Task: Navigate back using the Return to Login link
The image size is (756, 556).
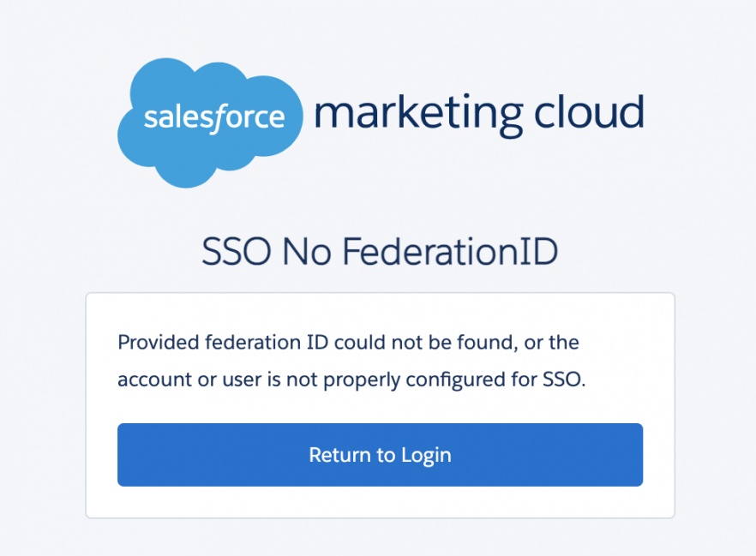Action: 380,455
